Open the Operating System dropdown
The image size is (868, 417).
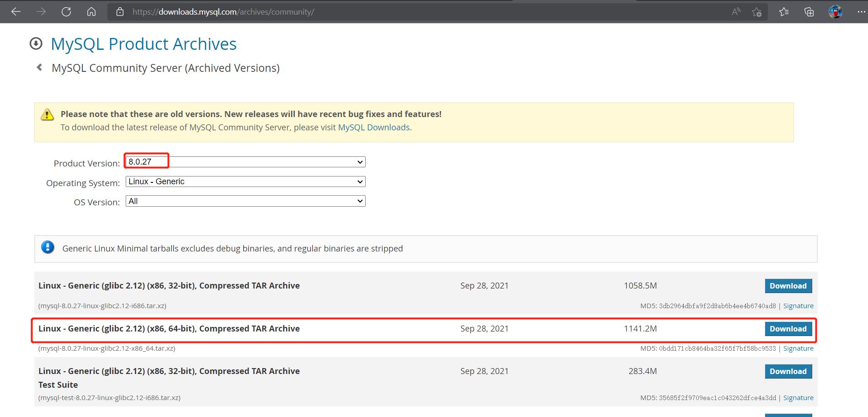coord(245,182)
